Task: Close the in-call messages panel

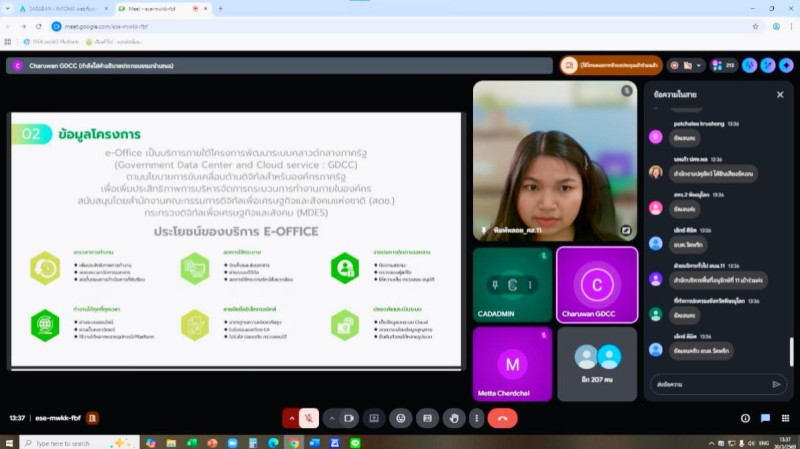Action: 780,94
